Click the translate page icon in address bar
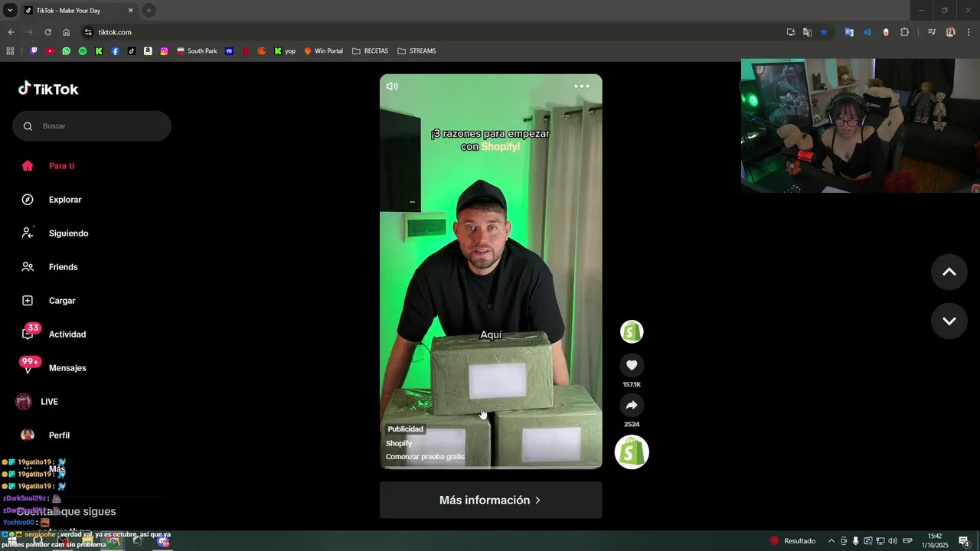Viewport: 980px width, 551px height. click(x=807, y=32)
